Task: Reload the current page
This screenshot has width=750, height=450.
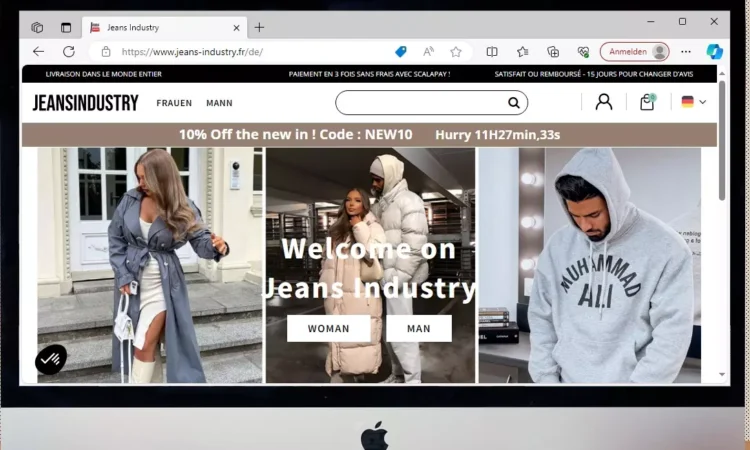Action: [69, 52]
